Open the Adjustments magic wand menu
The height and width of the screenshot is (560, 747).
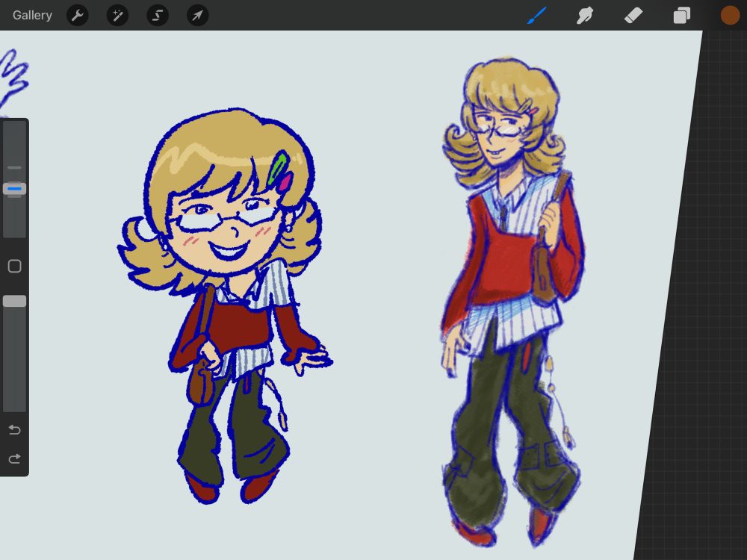click(117, 15)
